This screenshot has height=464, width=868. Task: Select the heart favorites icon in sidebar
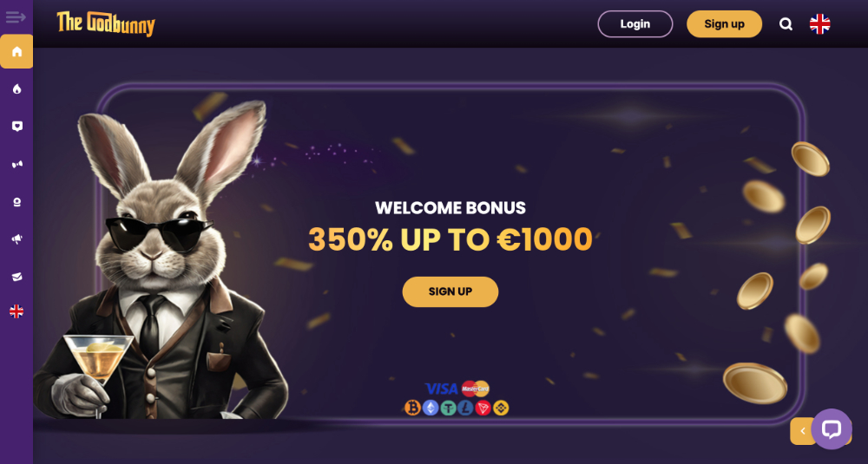coord(16,126)
